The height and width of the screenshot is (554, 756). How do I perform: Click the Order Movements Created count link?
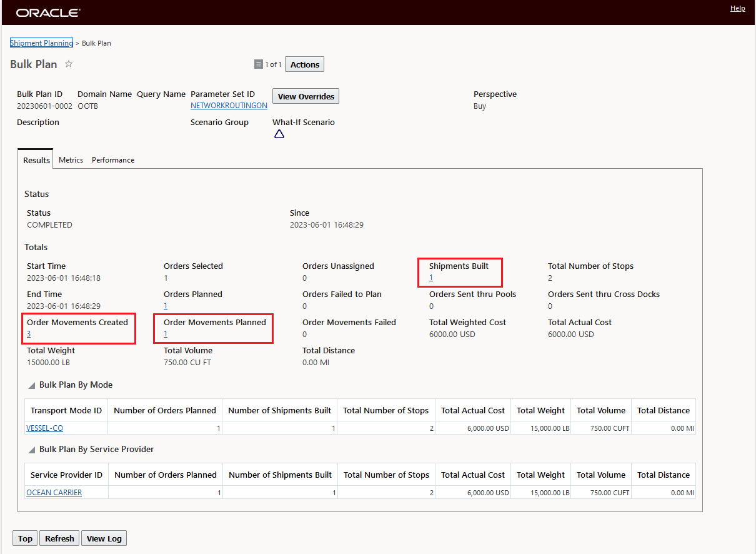pos(29,334)
